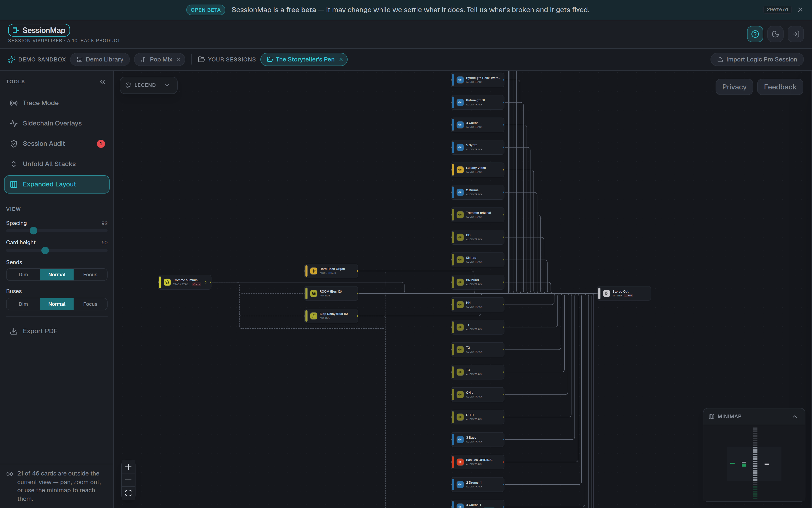Close The Storyteller's Pen tab
The width and height of the screenshot is (812, 508).
pos(341,59)
